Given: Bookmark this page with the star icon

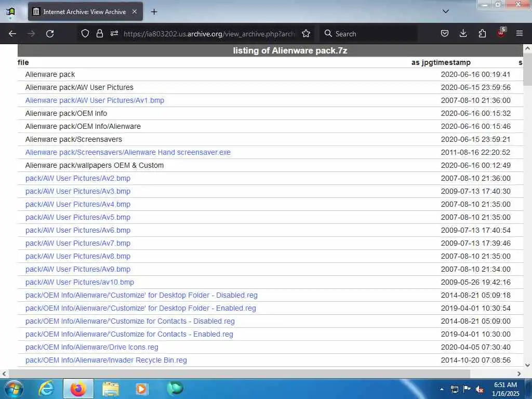Looking at the screenshot, I should click(306, 33).
